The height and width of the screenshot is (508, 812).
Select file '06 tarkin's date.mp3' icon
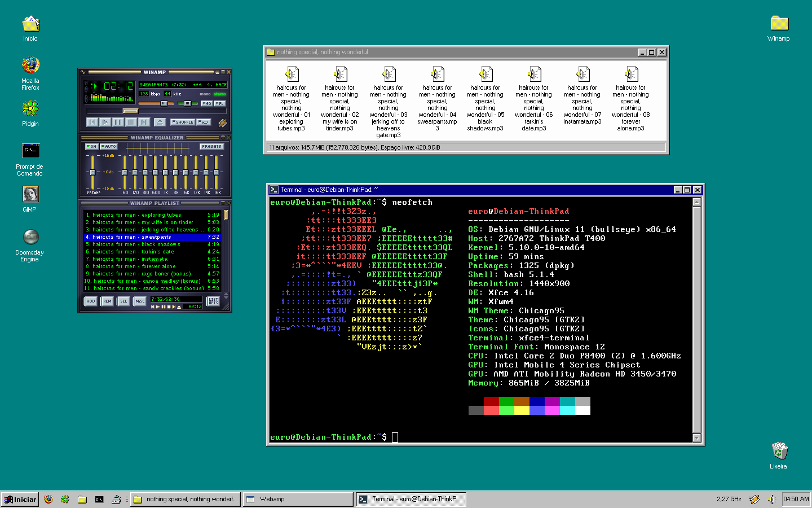(534, 74)
